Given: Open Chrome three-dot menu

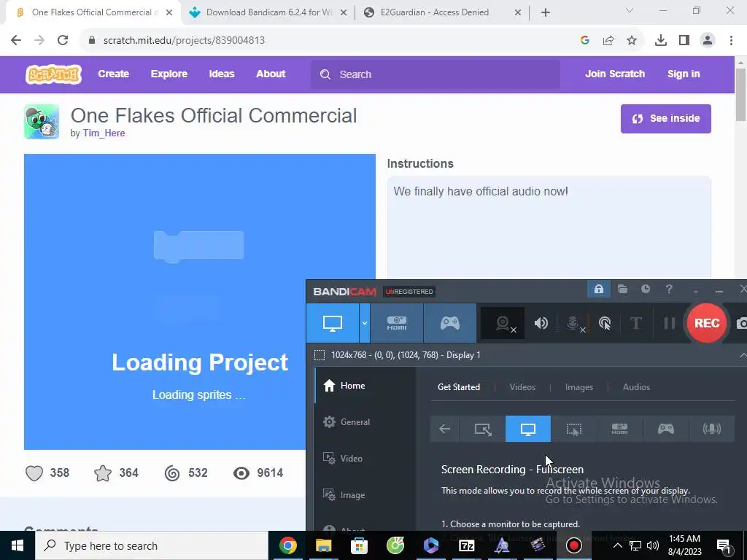Looking at the screenshot, I should click(731, 41).
